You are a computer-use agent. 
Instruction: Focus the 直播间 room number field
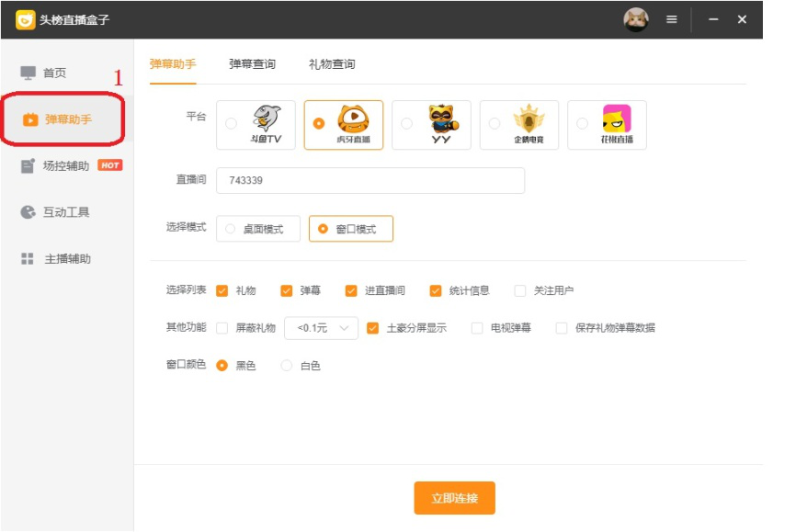click(370, 180)
